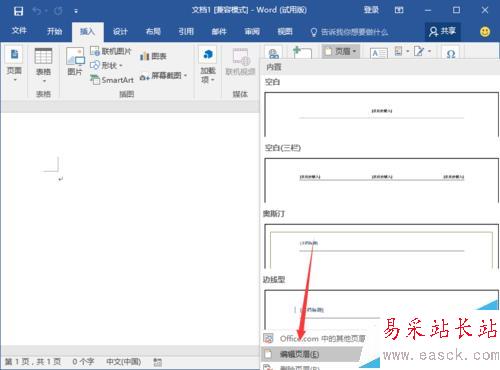Open Office.com 中的其他页眉 menu entry
This screenshot has height=370, width=500.
[314, 339]
